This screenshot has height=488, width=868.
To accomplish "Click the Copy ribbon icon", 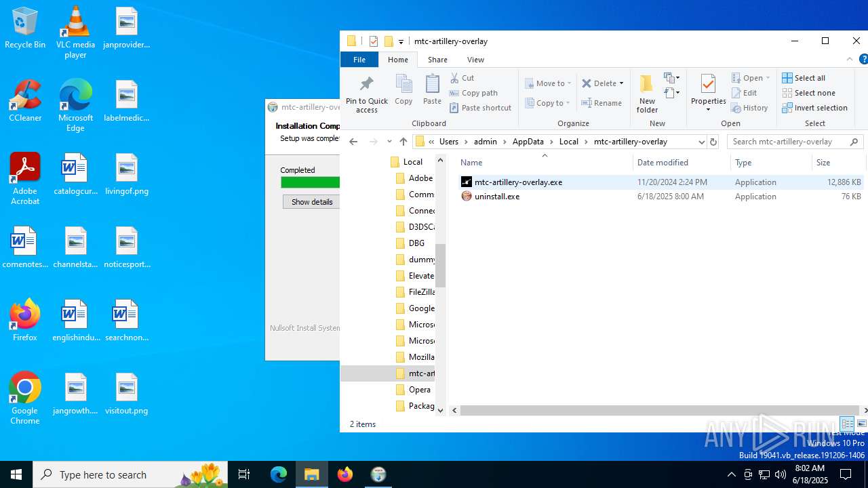I will 403,89.
